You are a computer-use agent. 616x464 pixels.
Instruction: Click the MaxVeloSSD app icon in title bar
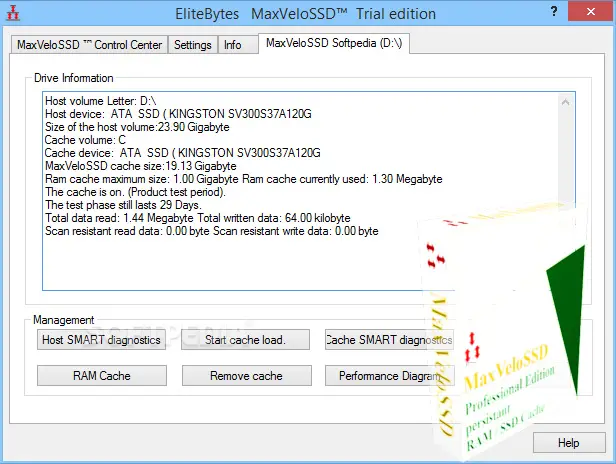(x=13, y=13)
